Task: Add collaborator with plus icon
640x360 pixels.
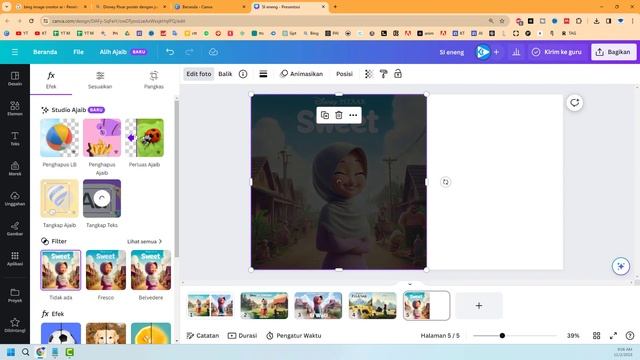Action: (x=496, y=52)
